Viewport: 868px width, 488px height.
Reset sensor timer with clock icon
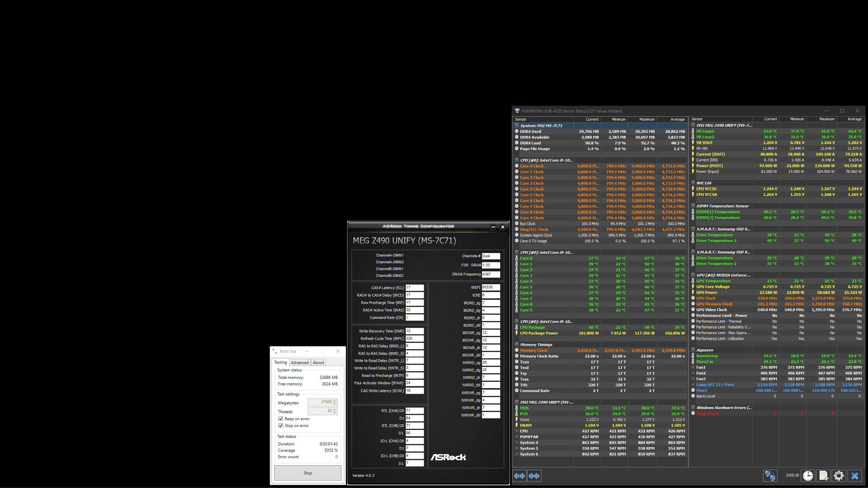[x=808, y=475]
